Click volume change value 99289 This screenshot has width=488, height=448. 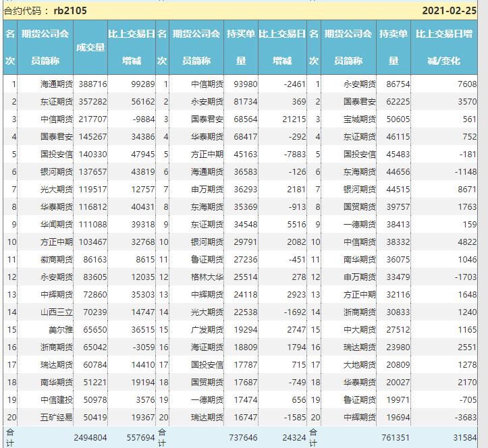143,84
